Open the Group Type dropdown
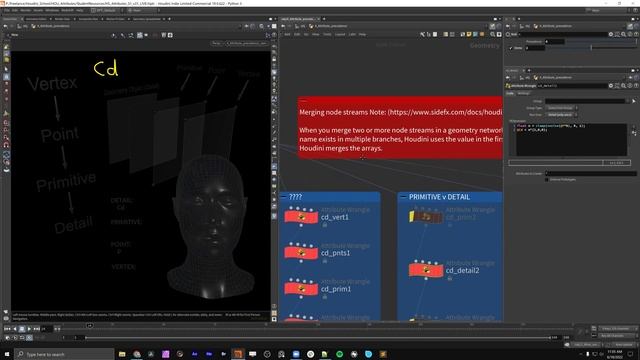The image size is (640, 360). pyautogui.click(x=562, y=108)
